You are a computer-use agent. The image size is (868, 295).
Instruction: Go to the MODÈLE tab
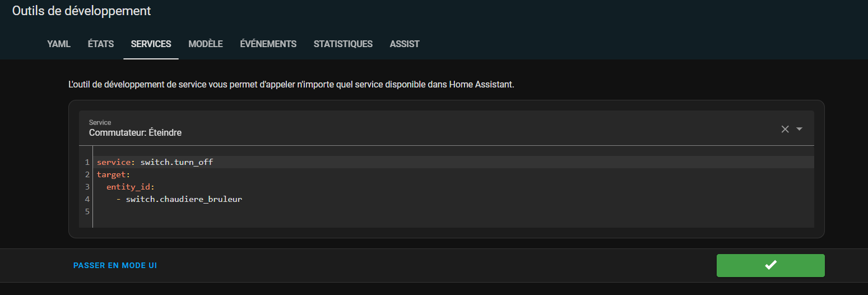point(206,44)
